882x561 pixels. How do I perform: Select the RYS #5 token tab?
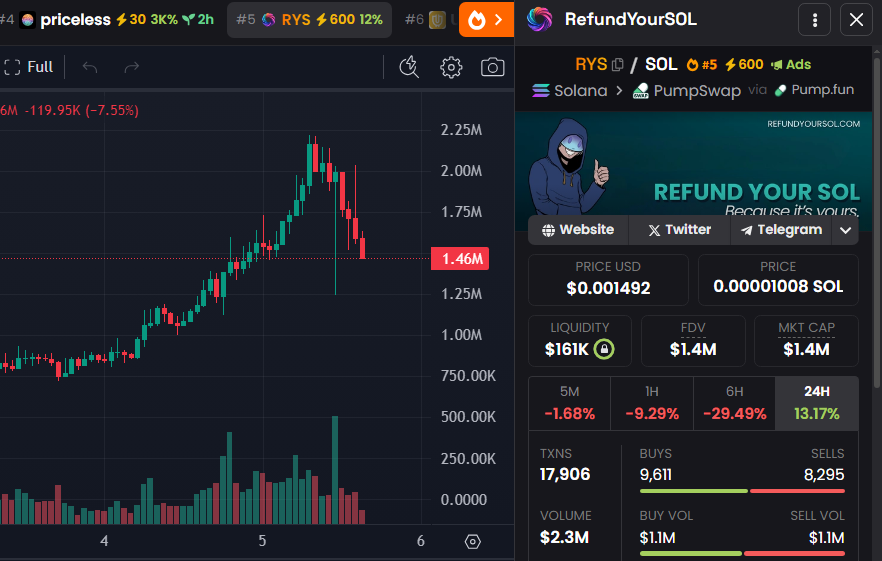pyautogui.click(x=309, y=20)
